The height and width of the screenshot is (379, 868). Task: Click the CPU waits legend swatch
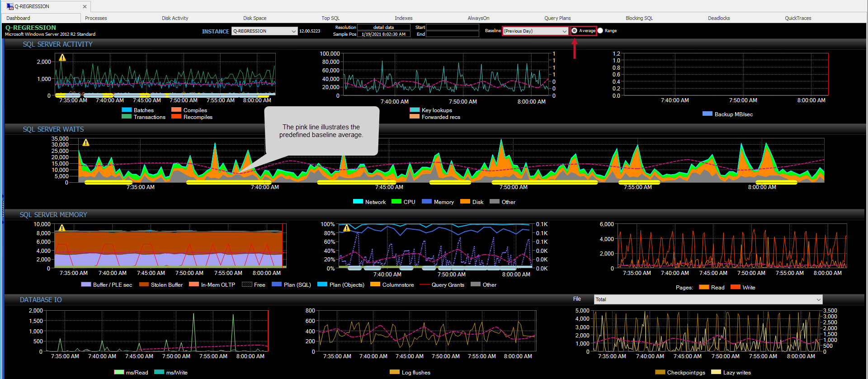click(396, 202)
